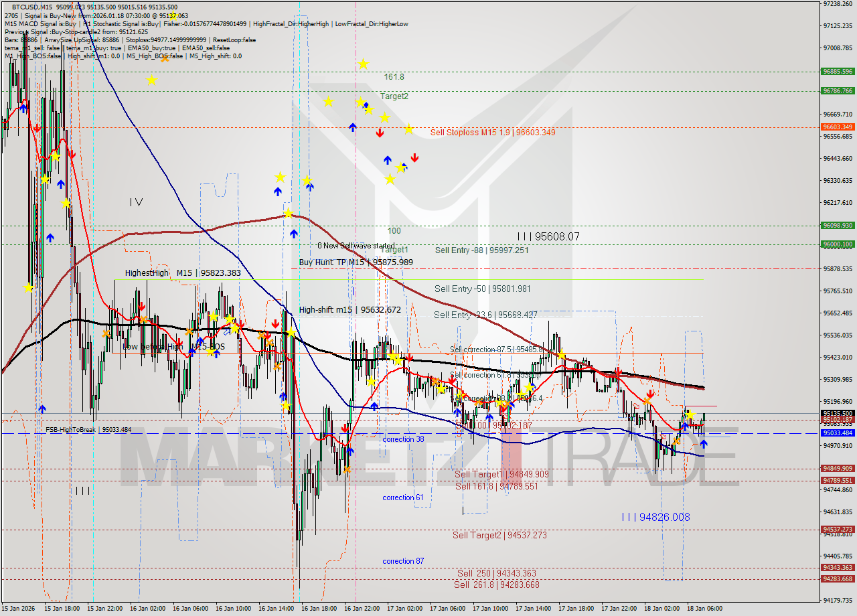Image resolution: width=857 pixels, height=616 pixels.
Task: Click the blue 95033.484 price badge
Action: tap(836, 434)
